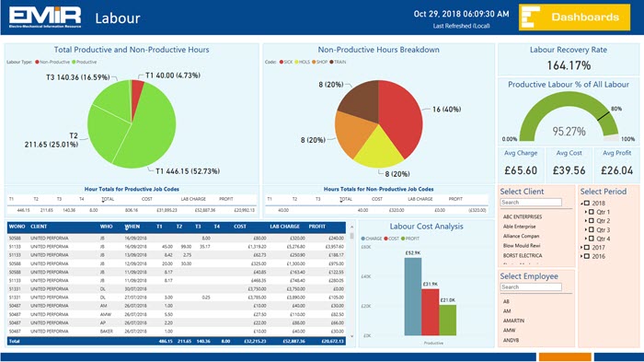Check the Qtr 2 checkbox
Viewport: 644px width, 362px height.
point(592,221)
